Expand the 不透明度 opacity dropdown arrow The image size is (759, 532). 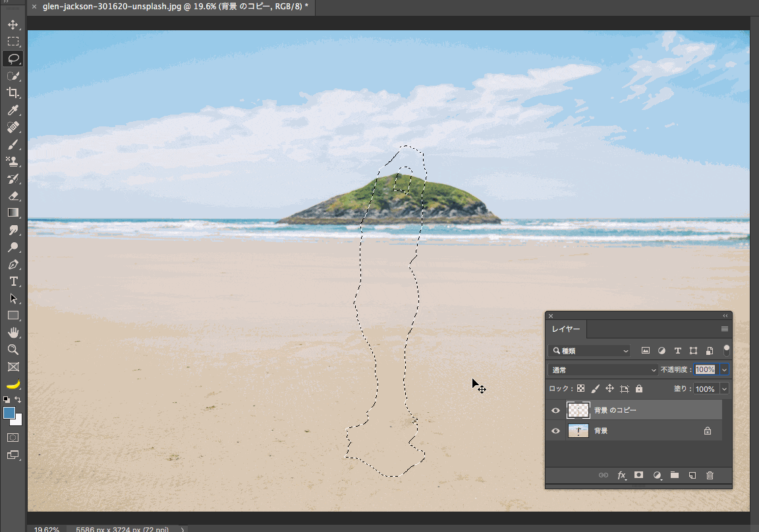tap(724, 370)
